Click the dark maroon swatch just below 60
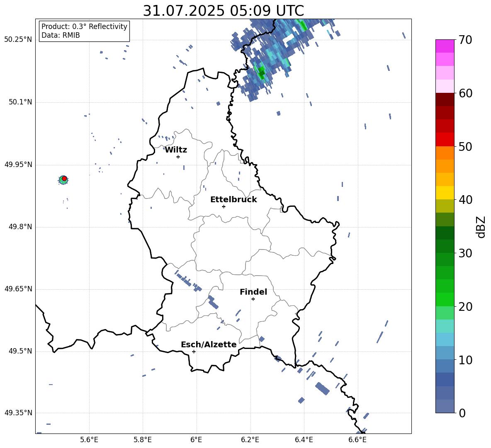Viewport: 491px width, 448px height. (445, 99)
